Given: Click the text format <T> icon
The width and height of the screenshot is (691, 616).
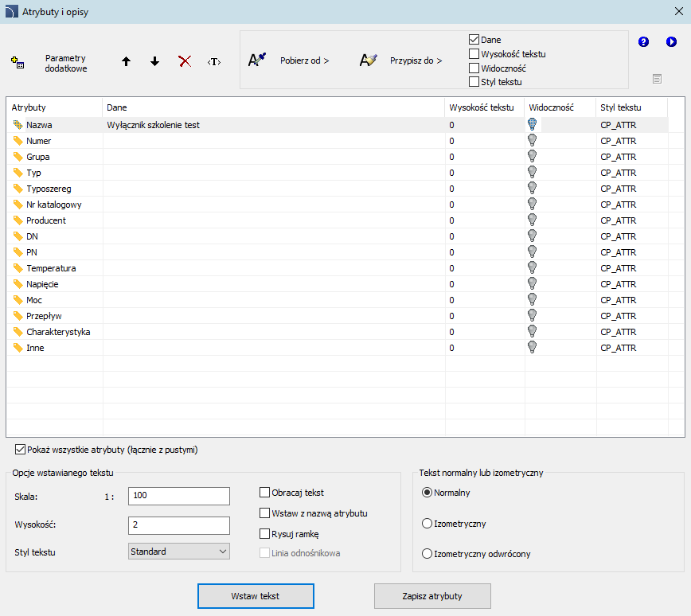Looking at the screenshot, I should [213, 61].
